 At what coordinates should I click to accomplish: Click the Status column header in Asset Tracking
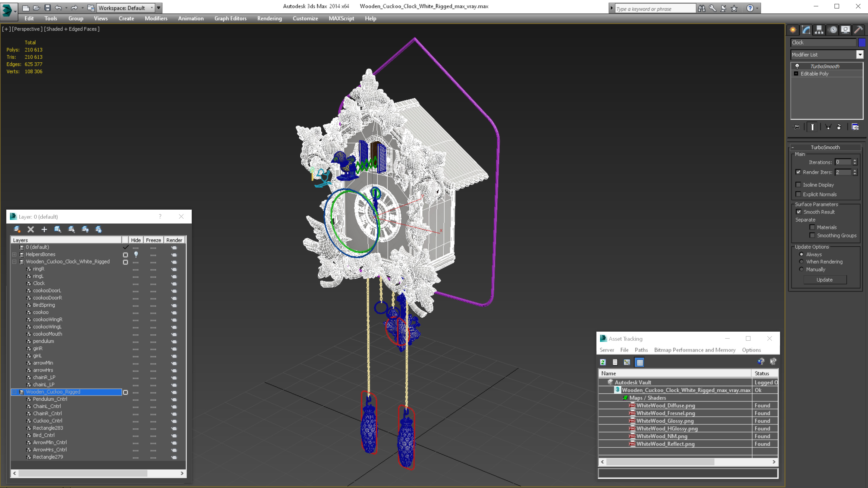765,373
